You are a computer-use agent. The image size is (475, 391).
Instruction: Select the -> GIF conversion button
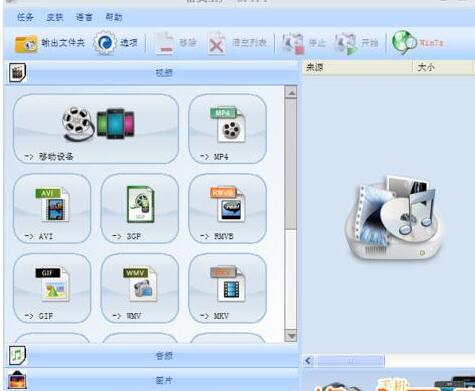pos(52,288)
